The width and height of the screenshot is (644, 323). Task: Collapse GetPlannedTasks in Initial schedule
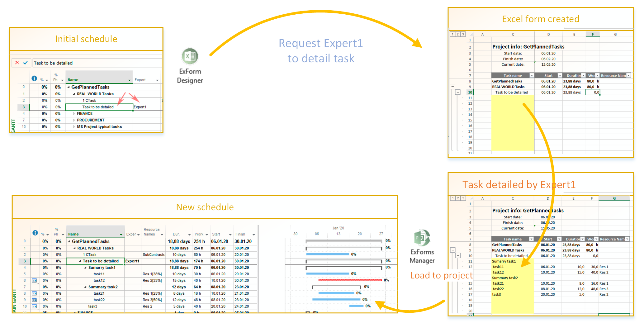click(69, 87)
